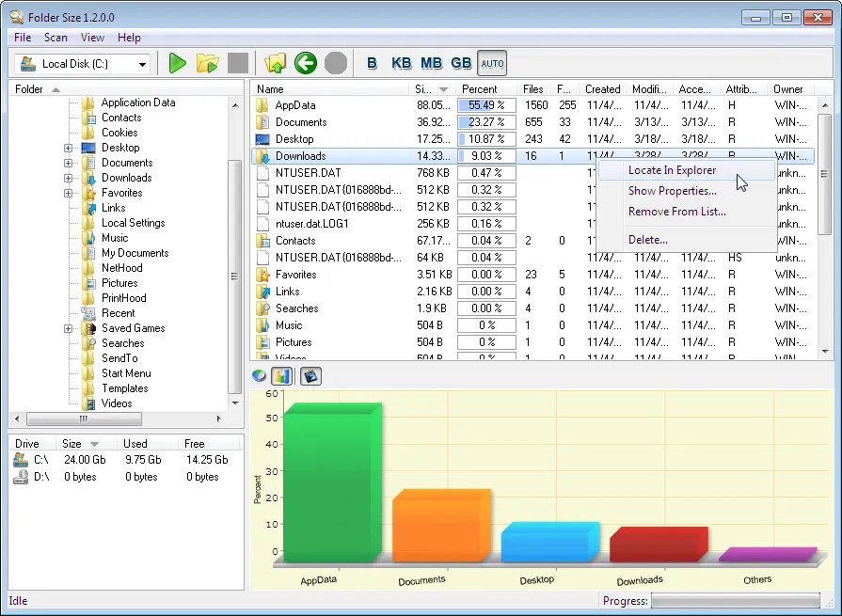Open the Scan menu

point(56,38)
